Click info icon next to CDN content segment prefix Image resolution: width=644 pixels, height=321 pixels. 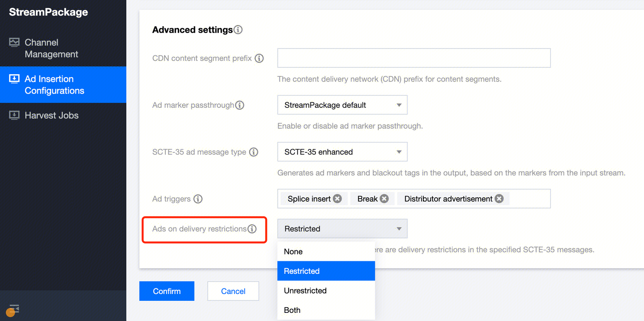coord(259,58)
